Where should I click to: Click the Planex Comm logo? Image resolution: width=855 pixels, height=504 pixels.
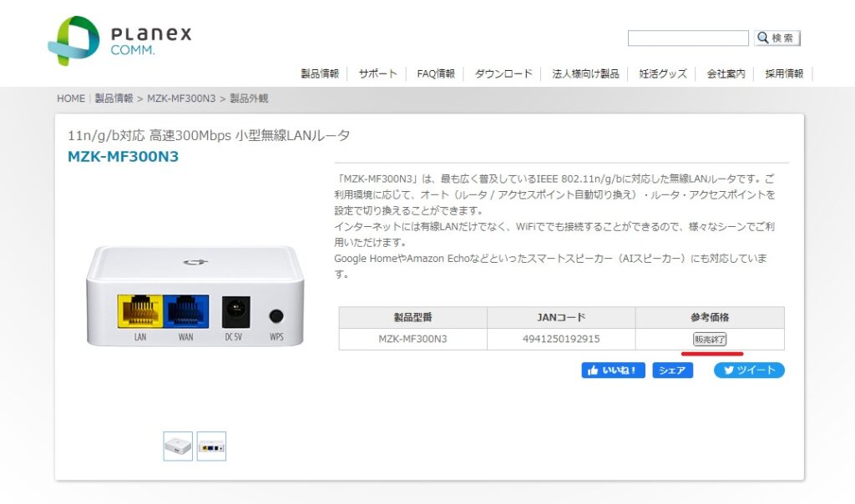click(x=119, y=40)
